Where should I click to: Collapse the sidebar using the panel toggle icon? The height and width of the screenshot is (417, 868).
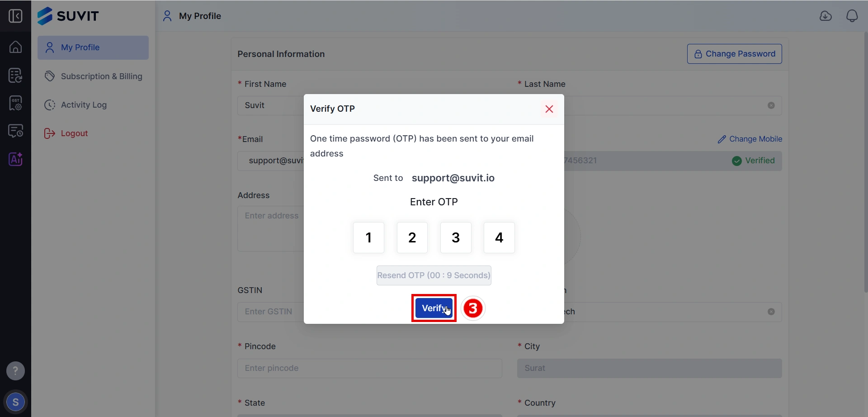click(x=15, y=16)
